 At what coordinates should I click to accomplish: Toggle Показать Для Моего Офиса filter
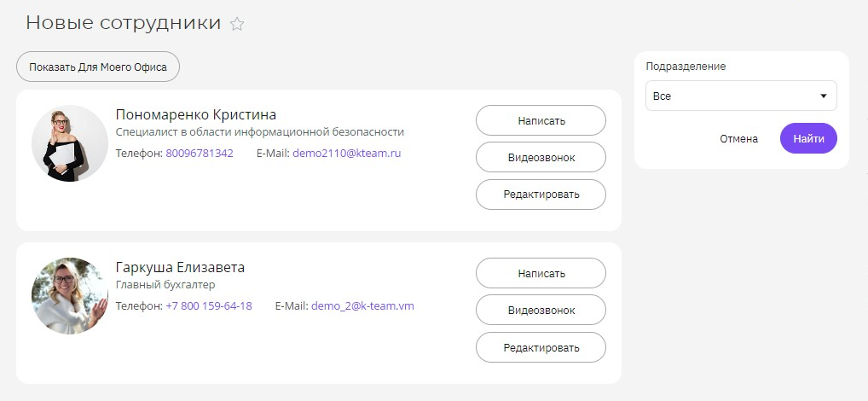(x=98, y=67)
